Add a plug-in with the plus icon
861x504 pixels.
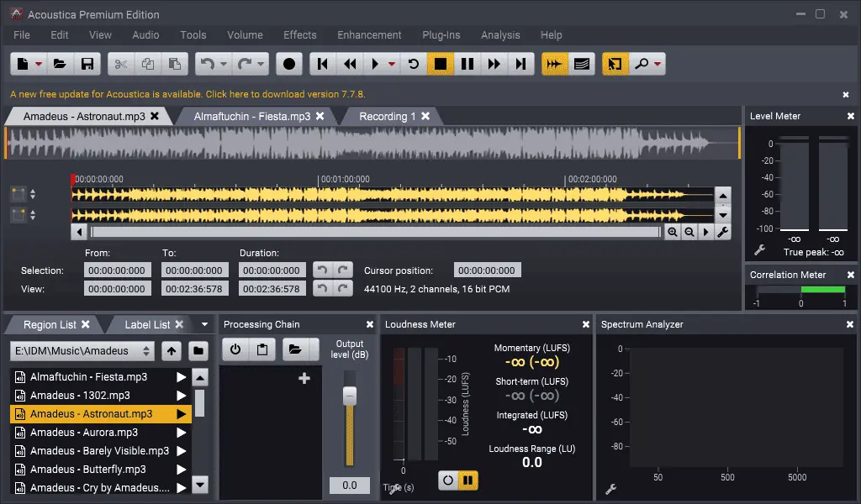304,378
